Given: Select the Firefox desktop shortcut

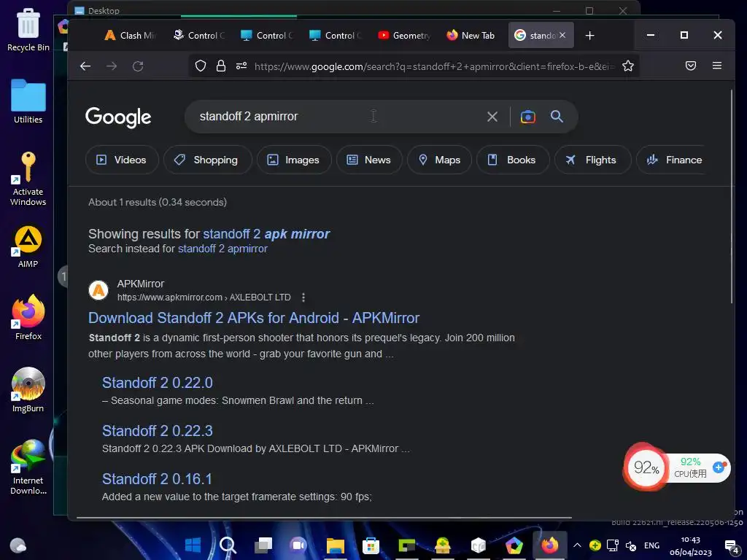Looking at the screenshot, I should (x=28, y=318).
